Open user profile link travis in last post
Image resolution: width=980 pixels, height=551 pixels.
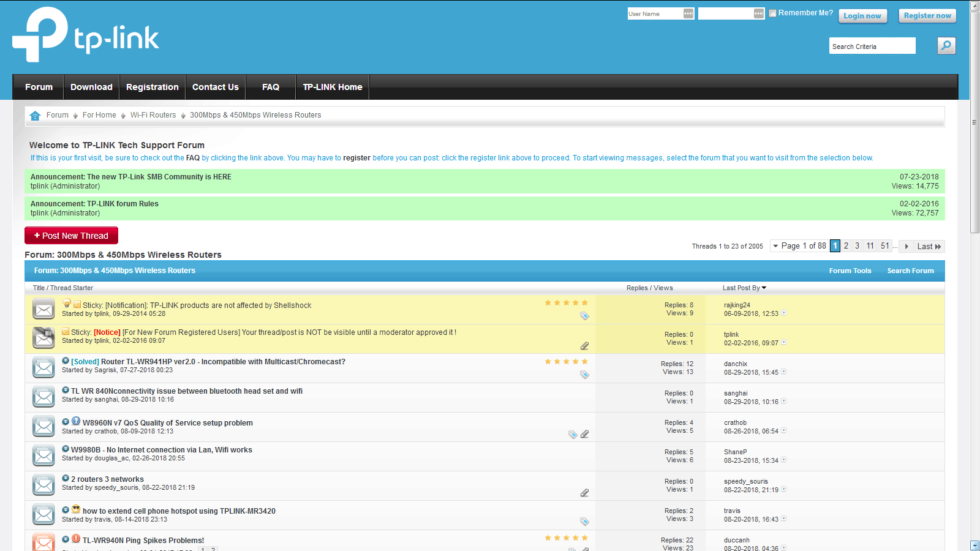point(732,511)
